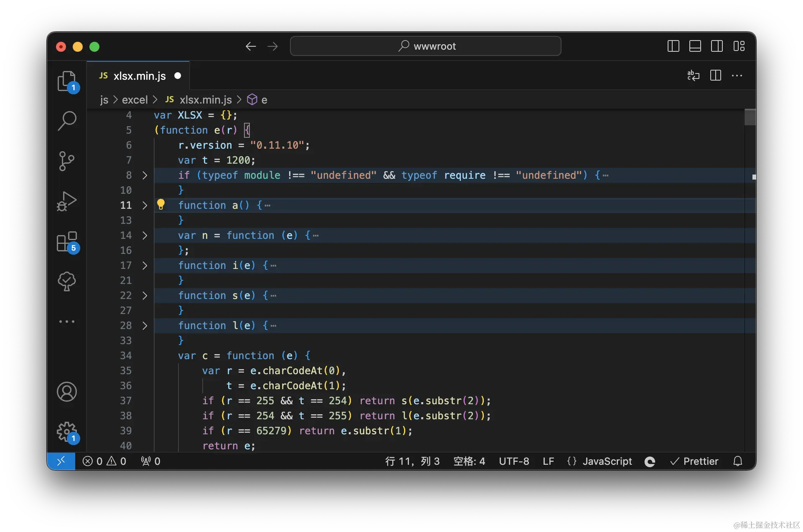The height and width of the screenshot is (532, 803).
Task: Click the lightbulb code action icon
Action: point(161,205)
